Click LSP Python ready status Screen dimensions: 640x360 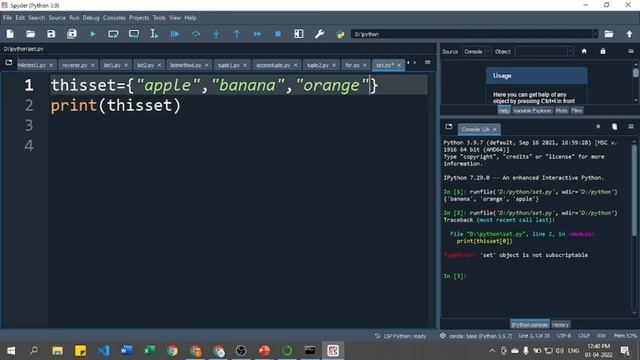(x=400, y=336)
